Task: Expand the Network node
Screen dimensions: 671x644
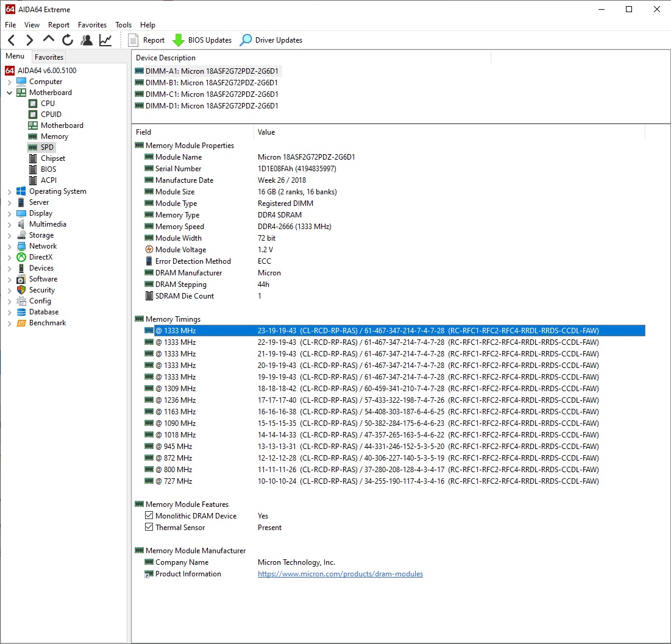Action: [9, 247]
